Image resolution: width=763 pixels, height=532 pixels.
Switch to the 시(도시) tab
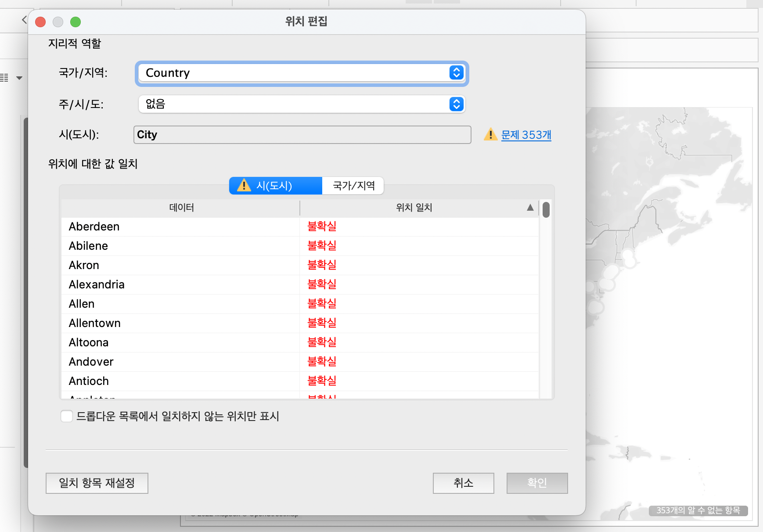click(276, 186)
